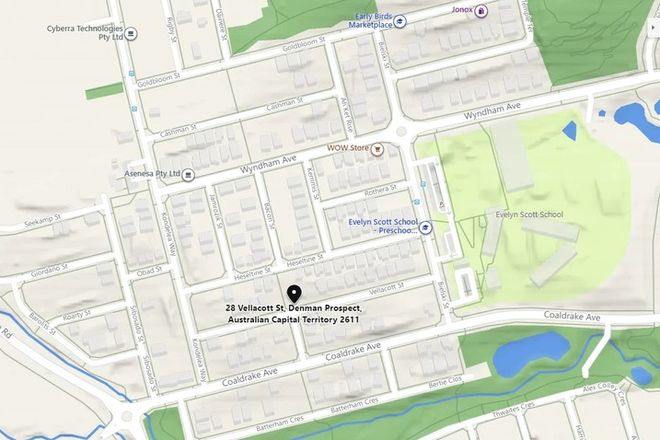The image size is (660, 440).
Task: Open the Early Birds Marketplace text label
Action: [370, 21]
